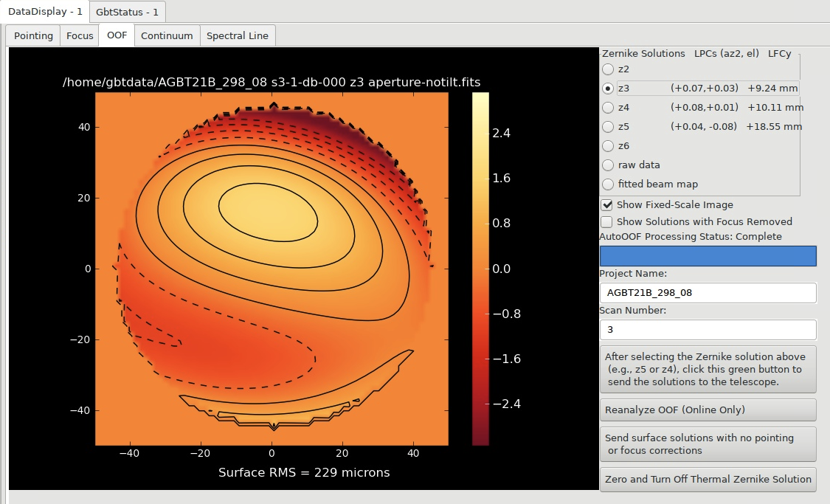Click the color scale bar beside the aperture map
The image size is (830, 504).
(x=480, y=269)
